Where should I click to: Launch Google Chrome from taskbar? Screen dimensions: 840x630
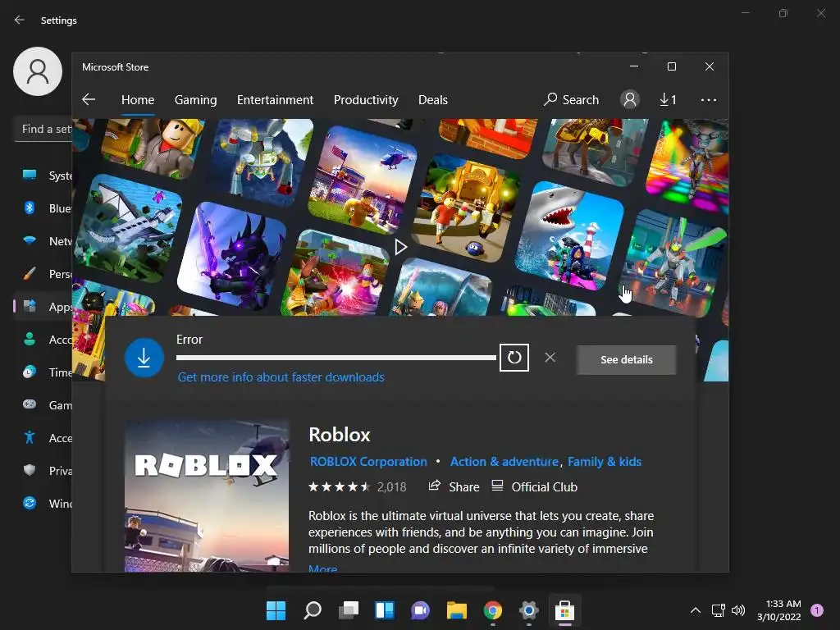492,610
